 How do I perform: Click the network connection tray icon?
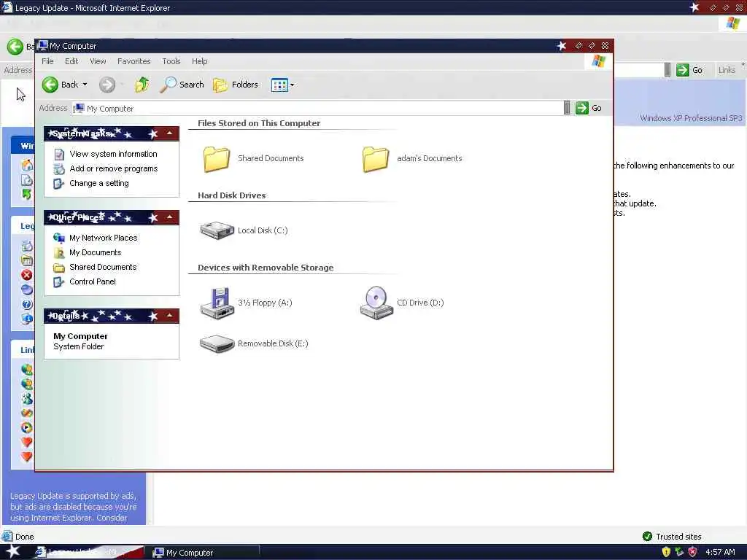tap(679, 552)
